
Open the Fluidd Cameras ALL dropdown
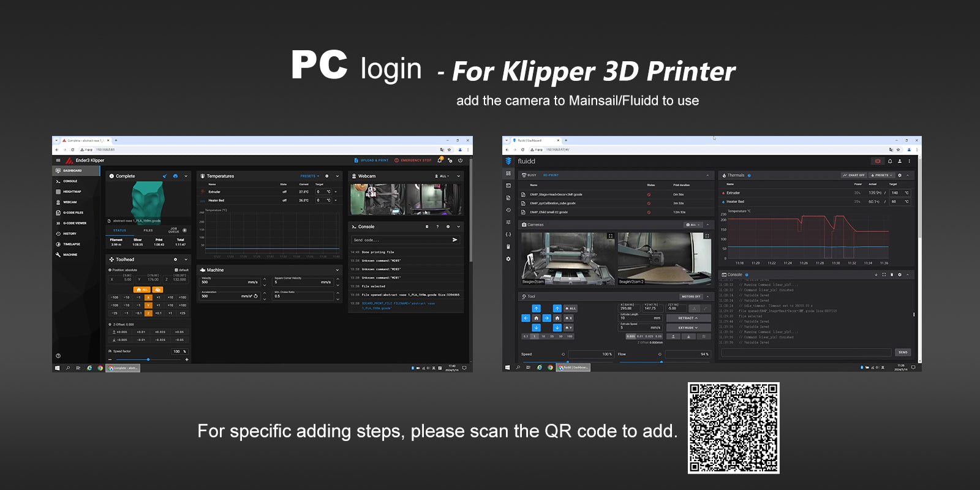coord(693,225)
